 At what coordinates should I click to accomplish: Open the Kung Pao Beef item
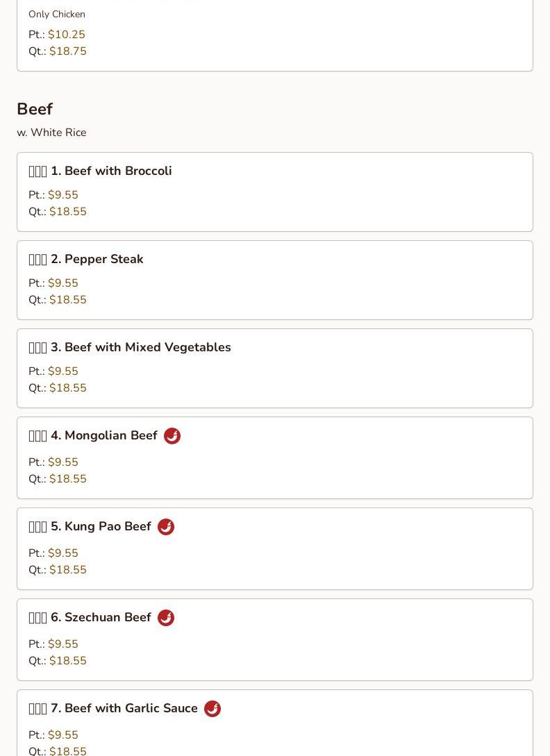click(x=101, y=526)
